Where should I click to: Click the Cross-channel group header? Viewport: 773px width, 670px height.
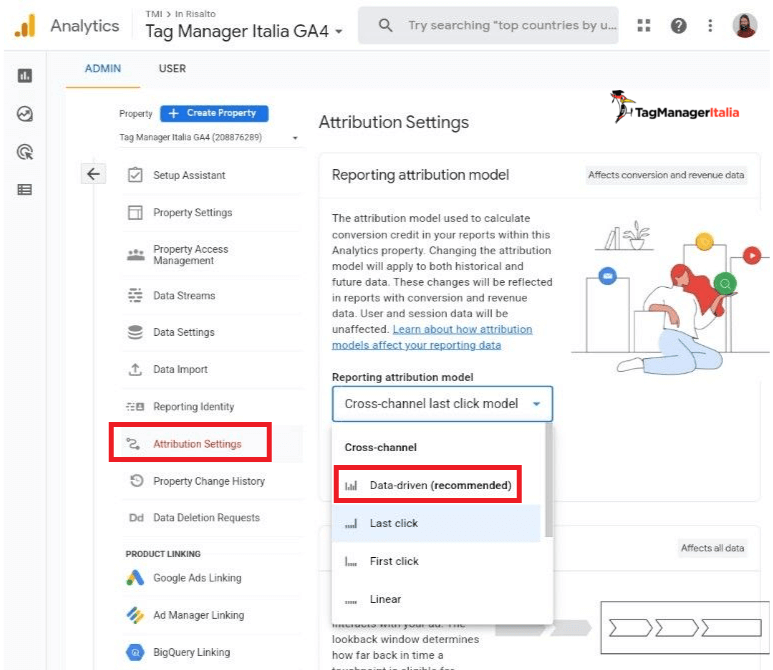(381, 447)
